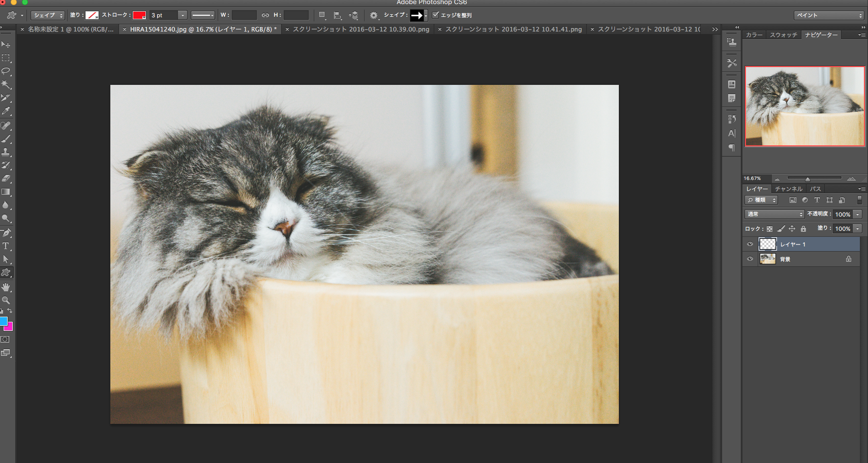Viewport: 868px width, 463px height.
Task: Hide レイヤー 1 using its eye icon
Action: click(x=750, y=244)
